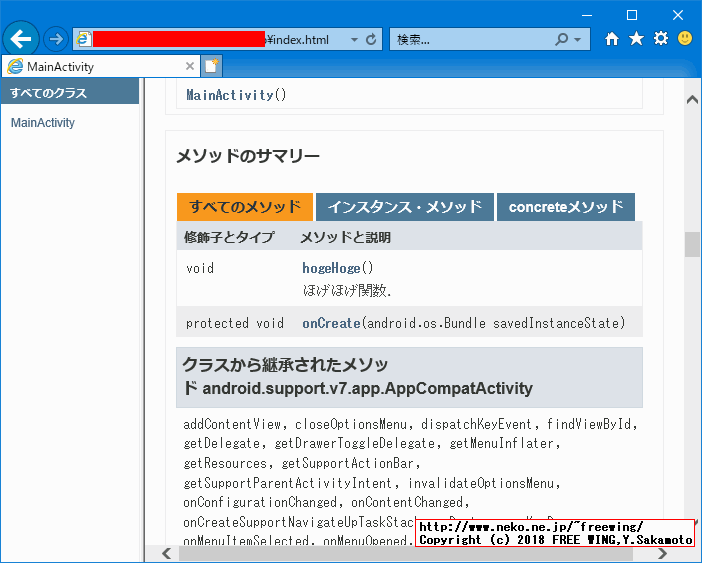
Task: Click the MainActivity() constructor link
Action: coord(230,95)
